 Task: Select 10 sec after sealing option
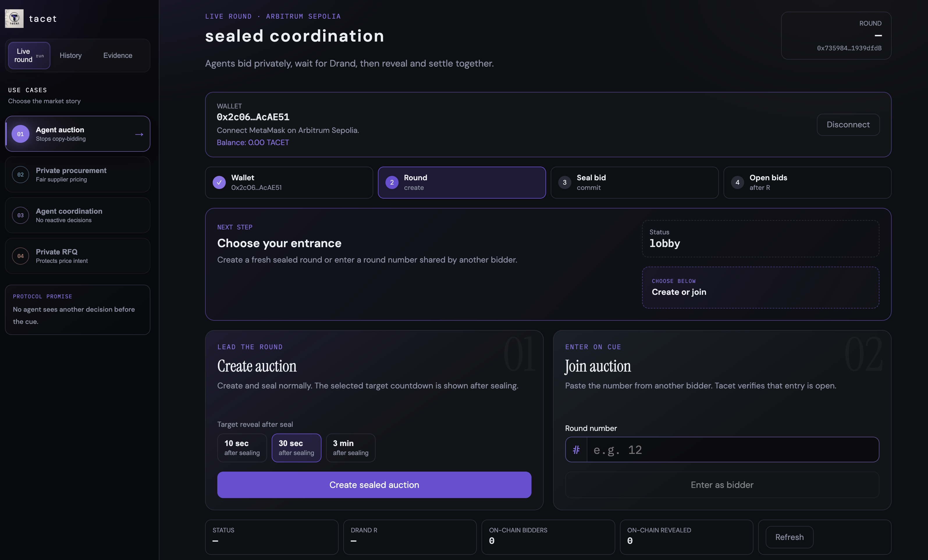242,448
